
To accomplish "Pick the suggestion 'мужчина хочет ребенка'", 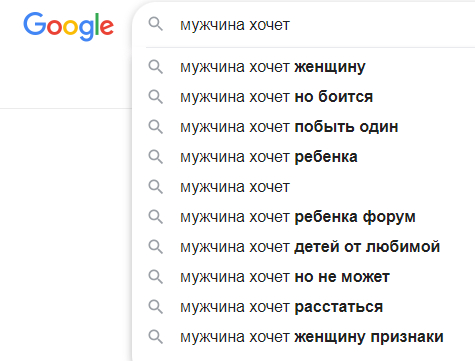I will (304, 157).
